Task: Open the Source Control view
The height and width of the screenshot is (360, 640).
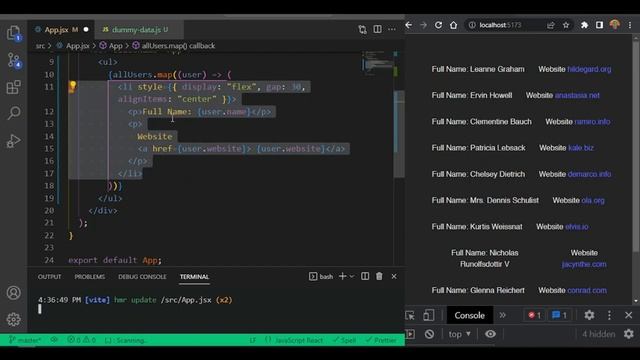Action: click(14, 60)
